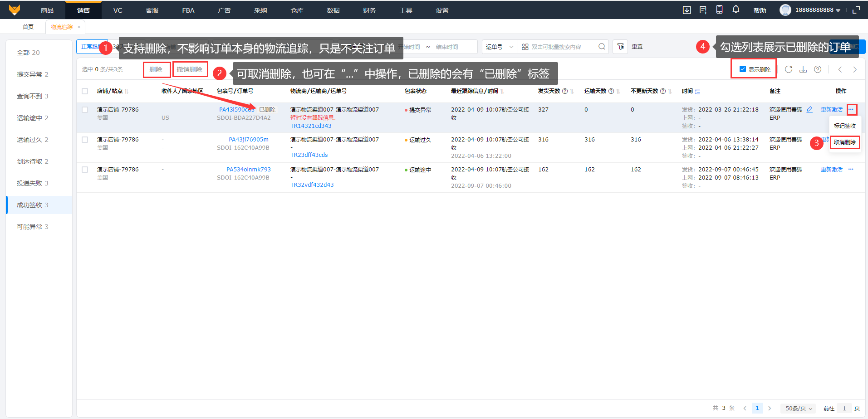Click the search magnifier icon
868x419 pixels.
point(602,47)
